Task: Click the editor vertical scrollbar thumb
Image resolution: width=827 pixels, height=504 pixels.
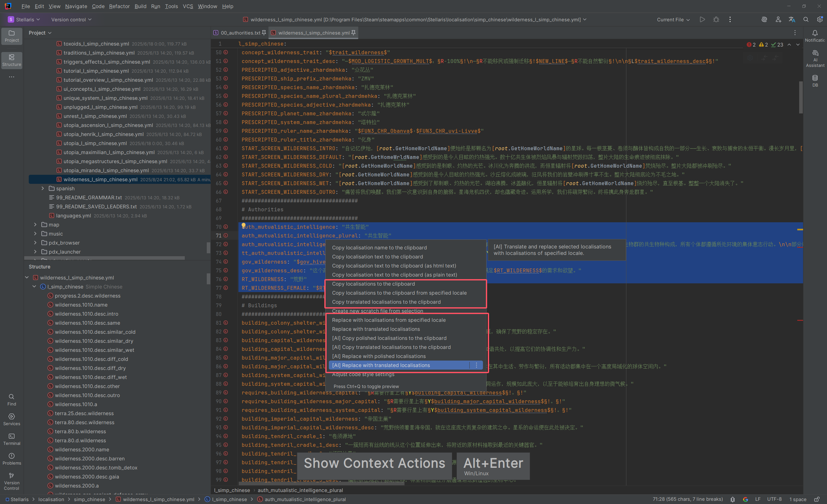Action: click(801, 97)
